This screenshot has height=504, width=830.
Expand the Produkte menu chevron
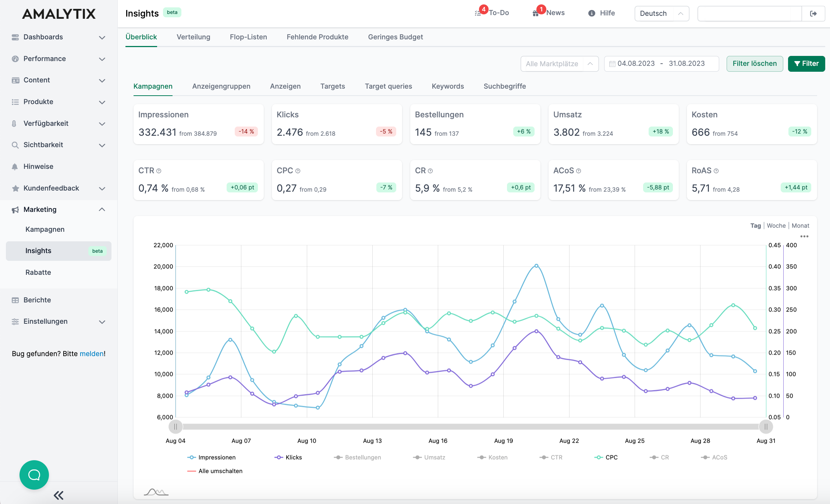coord(102,102)
